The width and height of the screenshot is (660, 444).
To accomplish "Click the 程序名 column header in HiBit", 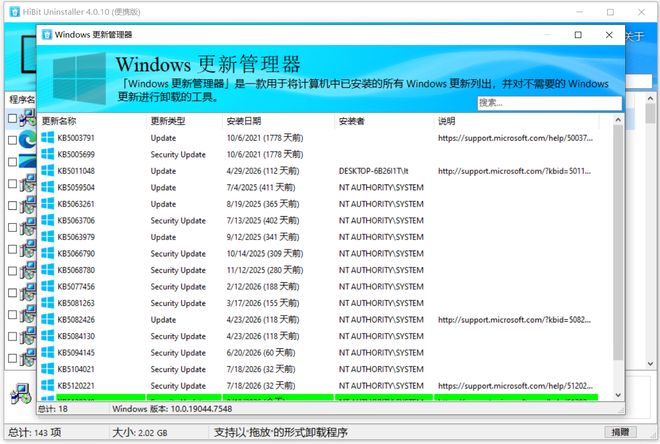I will coord(22,100).
